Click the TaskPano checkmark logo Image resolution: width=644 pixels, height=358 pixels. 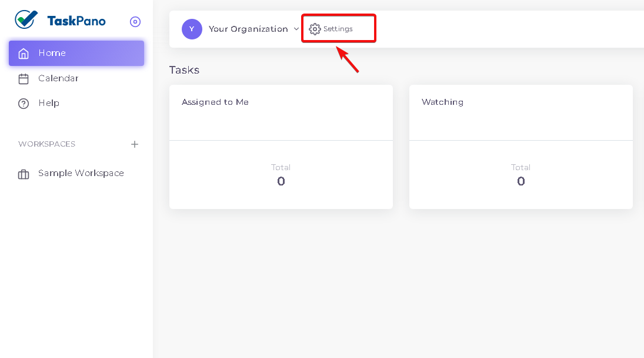(x=26, y=19)
